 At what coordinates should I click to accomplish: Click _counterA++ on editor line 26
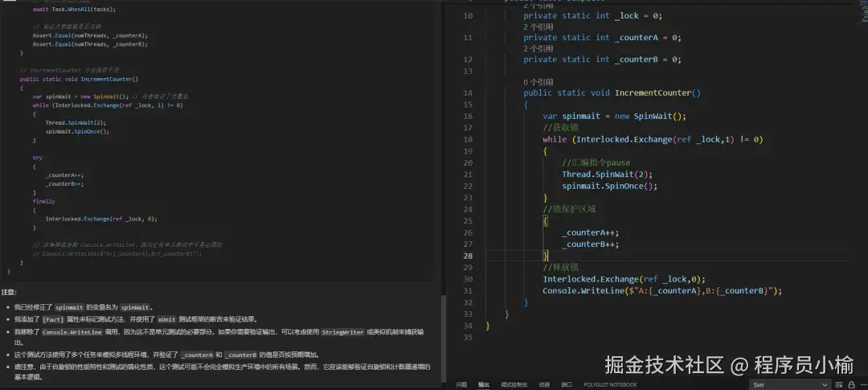pyautogui.click(x=590, y=232)
